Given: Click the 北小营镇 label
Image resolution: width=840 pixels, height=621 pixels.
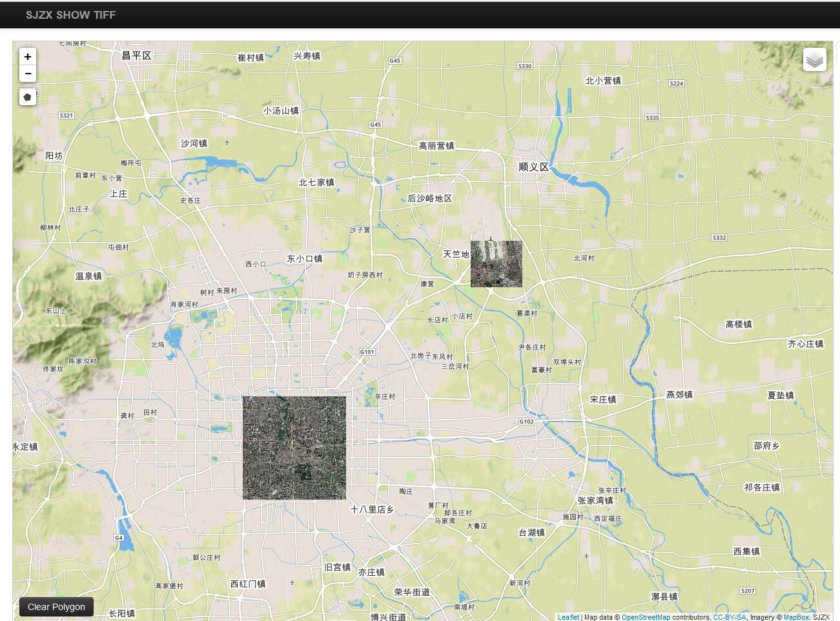Looking at the screenshot, I should click(603, 81).
